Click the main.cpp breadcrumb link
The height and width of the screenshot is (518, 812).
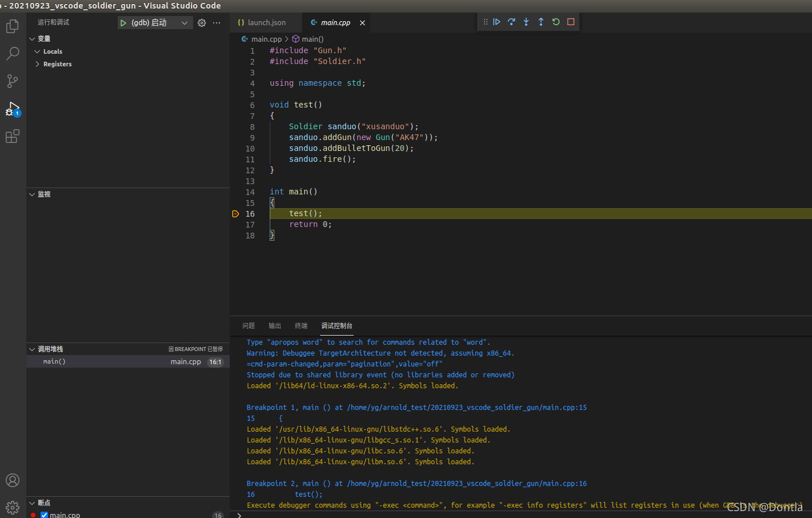[266, 39]
